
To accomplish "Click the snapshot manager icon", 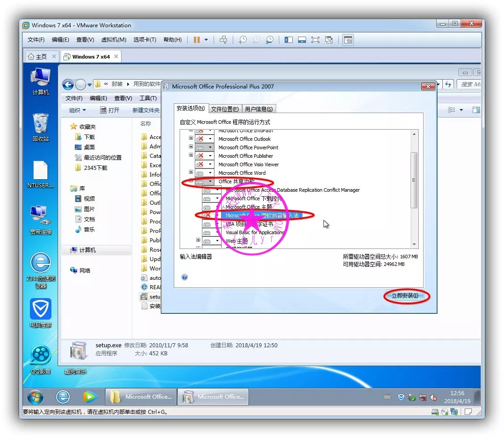I will click(269, 40).
